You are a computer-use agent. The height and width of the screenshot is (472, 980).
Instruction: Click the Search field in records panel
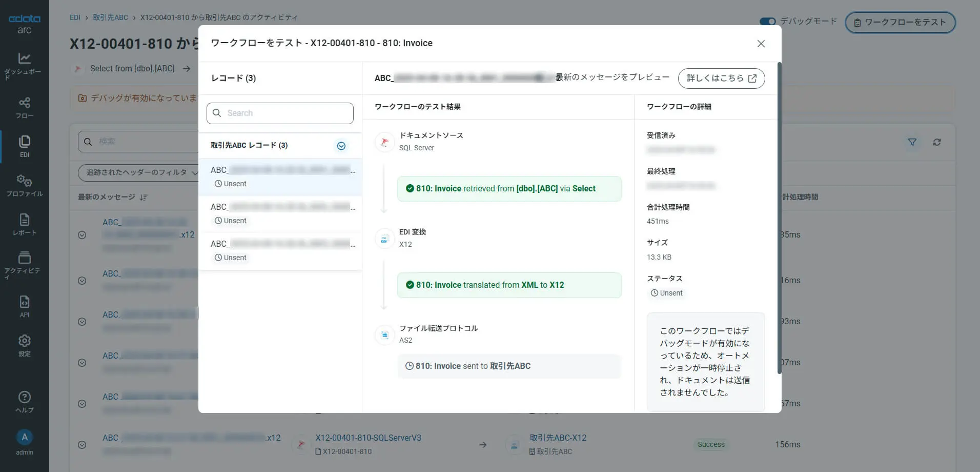pos(280,113)
